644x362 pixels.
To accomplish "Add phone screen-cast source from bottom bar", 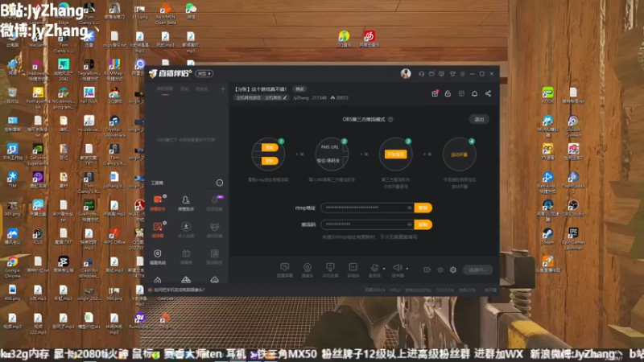I will coord(330,269).
